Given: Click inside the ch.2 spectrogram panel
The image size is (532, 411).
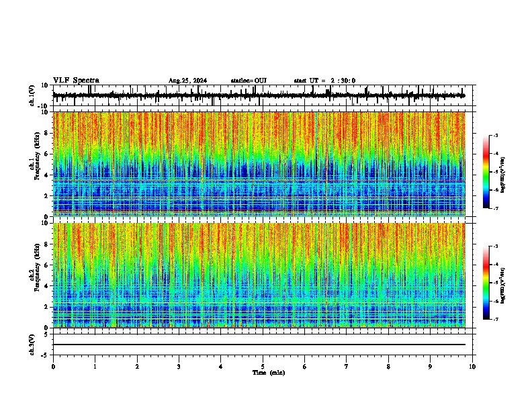Looking at the screenshot, I should point(259,275).
